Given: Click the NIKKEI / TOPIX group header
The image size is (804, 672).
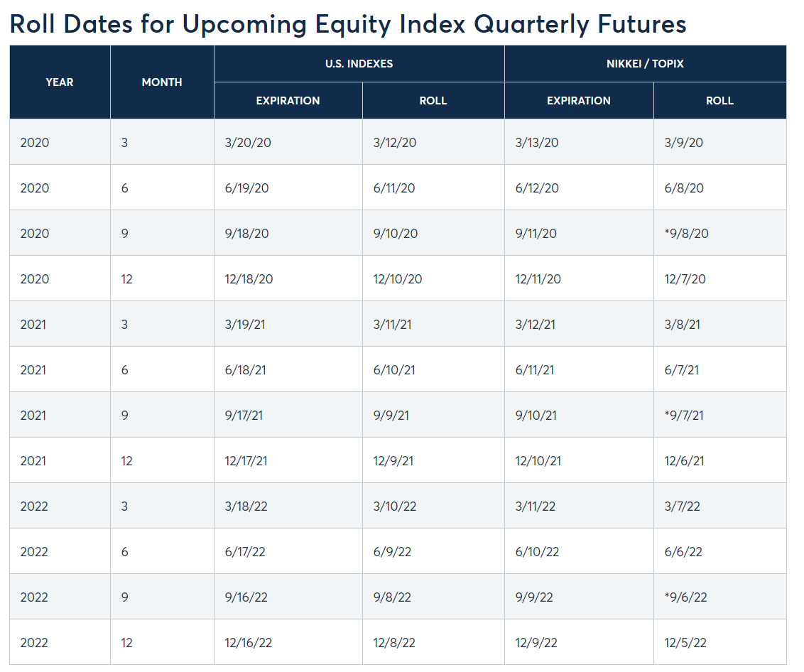Looking at the screenshot, I should (645, 64).
